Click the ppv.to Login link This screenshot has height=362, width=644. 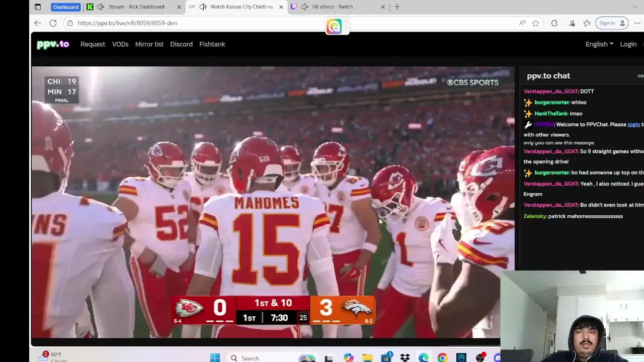pos(628,44)
